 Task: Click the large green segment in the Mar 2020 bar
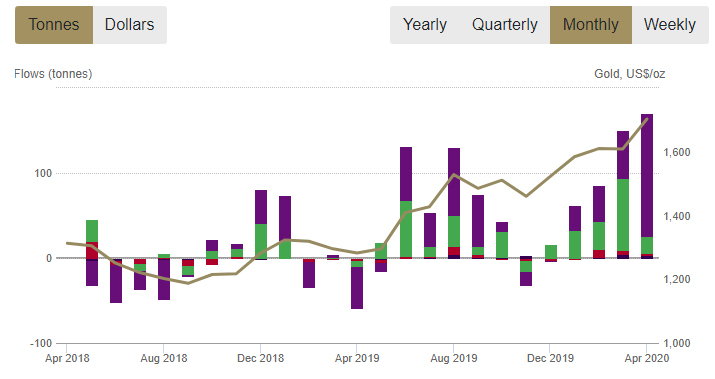click(x=623, y=215)
